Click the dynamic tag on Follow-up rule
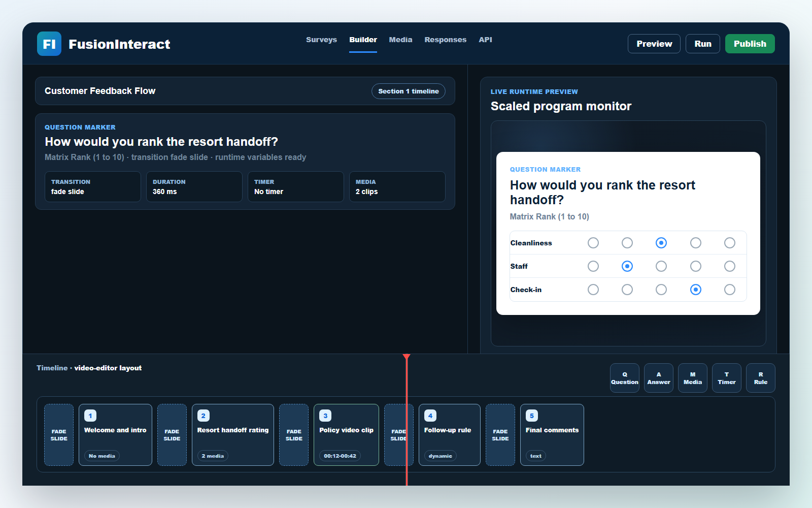 [x=440, y=456]
